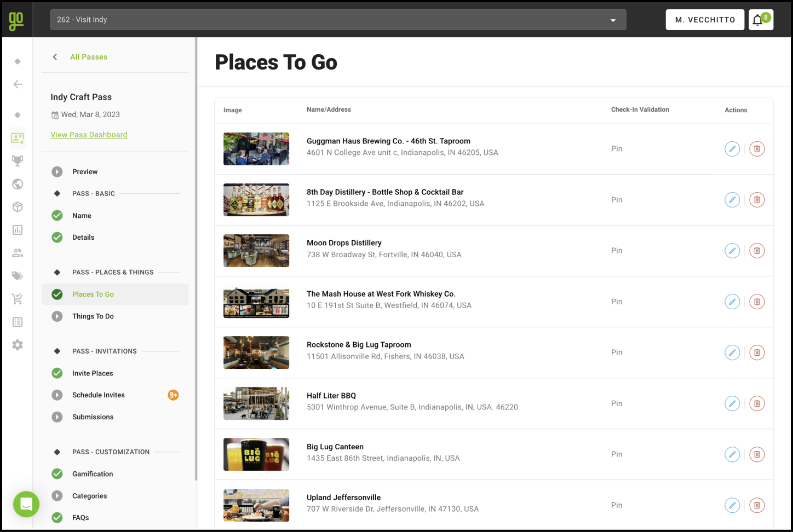The width and height of the screenshot is (793, 532).
Task: Open the tags icon in left rail
Action: [18, 276]
